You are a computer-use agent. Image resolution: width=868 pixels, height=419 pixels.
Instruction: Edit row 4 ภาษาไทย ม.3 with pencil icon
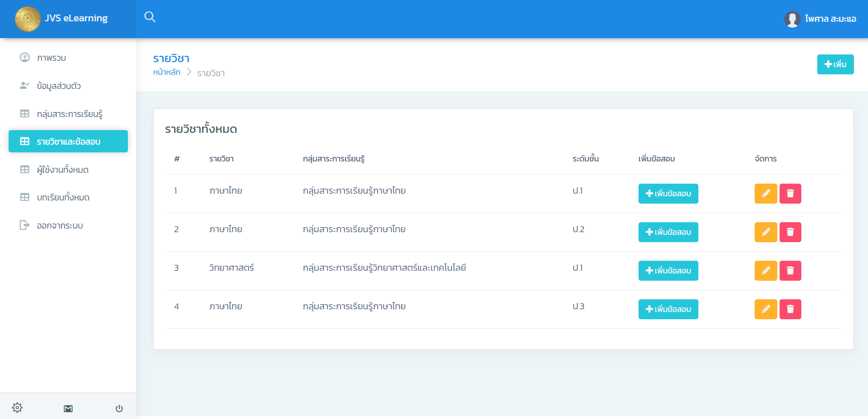(766, 309)
